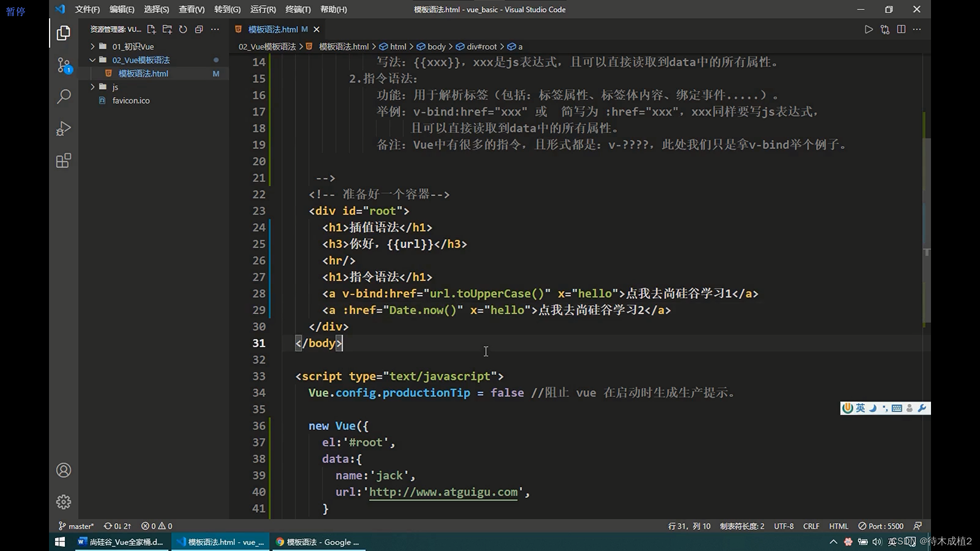The height and width of the screenshot is (551, 980).
Task: Open the Manage gear icon
Action: pos(63,502)
